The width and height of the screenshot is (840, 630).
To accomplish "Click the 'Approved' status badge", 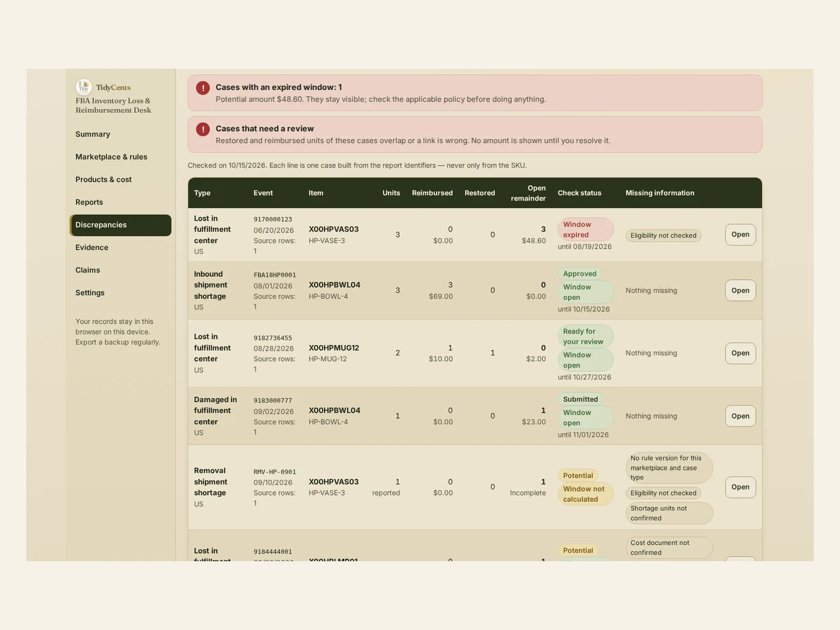I will 580,274.
